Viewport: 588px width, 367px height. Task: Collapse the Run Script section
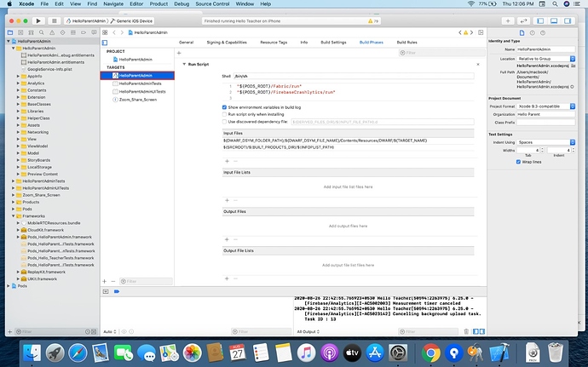[184, 65]
